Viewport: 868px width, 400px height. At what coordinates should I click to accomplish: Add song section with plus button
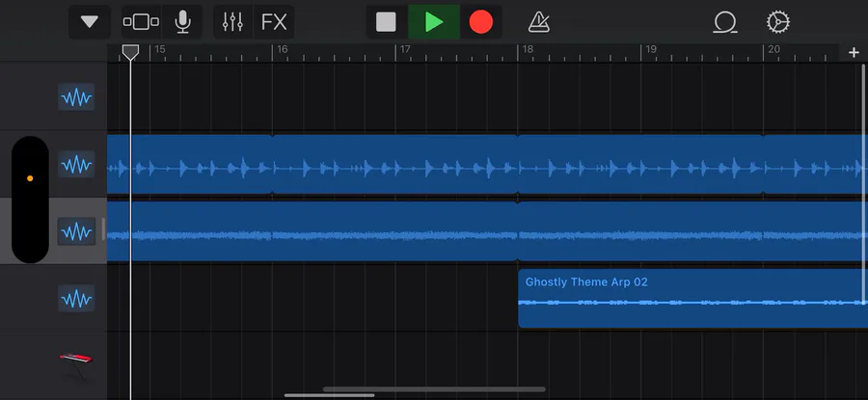click(x=854, y=53)
